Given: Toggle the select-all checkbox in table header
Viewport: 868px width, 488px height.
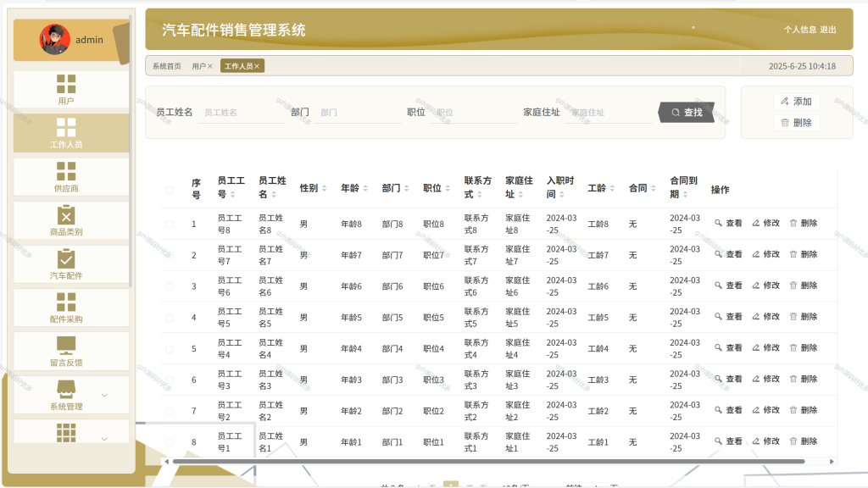Looking at the screenshot, I should click(170, 190).
